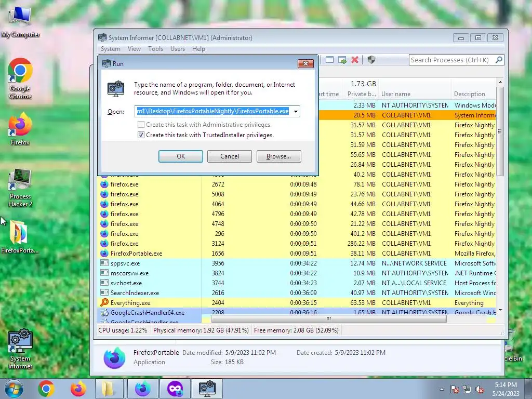Click the network tray icon
The image size is (532, 399).
point(467,390)
